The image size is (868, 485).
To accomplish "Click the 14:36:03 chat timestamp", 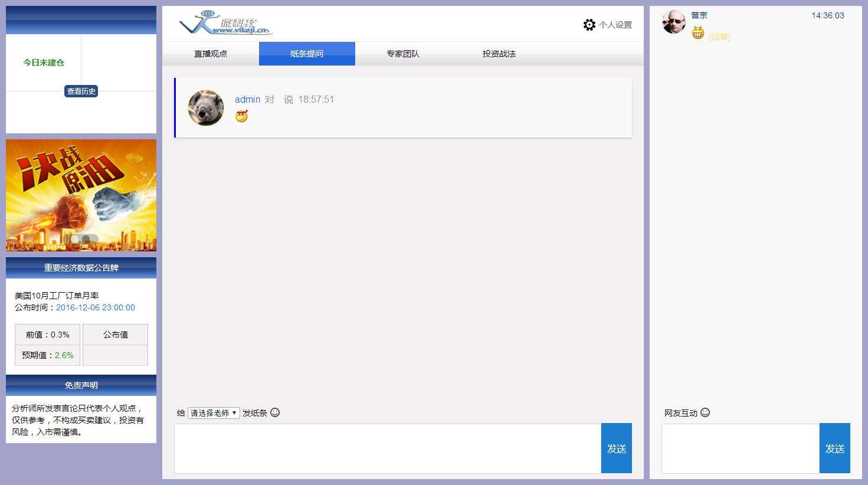I will (x=828, y=15).
